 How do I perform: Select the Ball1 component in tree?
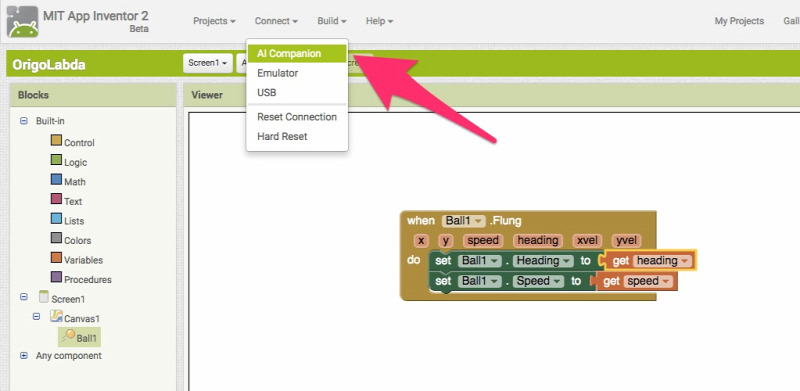[x=79, y=337]
